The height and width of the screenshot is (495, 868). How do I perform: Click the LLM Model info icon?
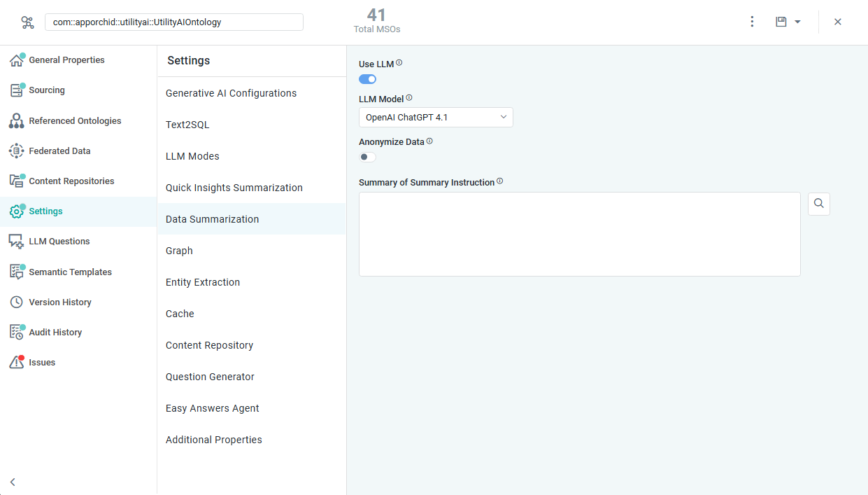pos(409,98)
